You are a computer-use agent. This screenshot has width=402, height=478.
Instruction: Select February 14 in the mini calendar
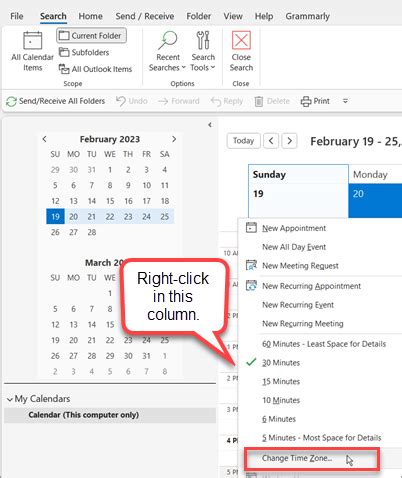[92, 201]
